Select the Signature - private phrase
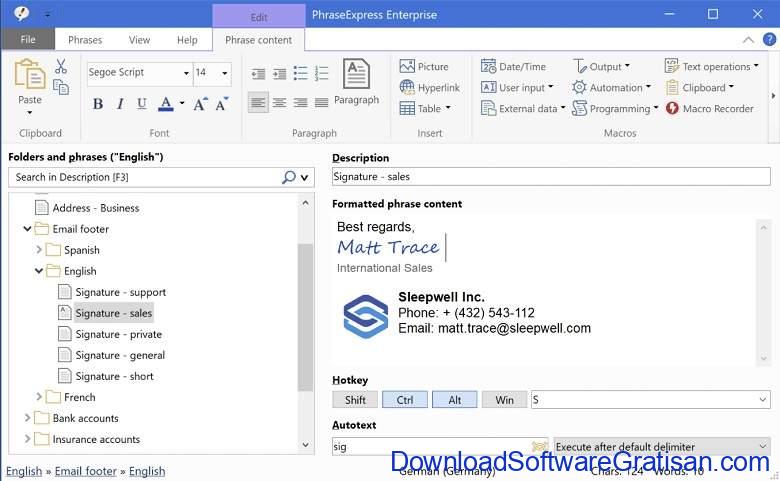 click(x=110, y=334)
